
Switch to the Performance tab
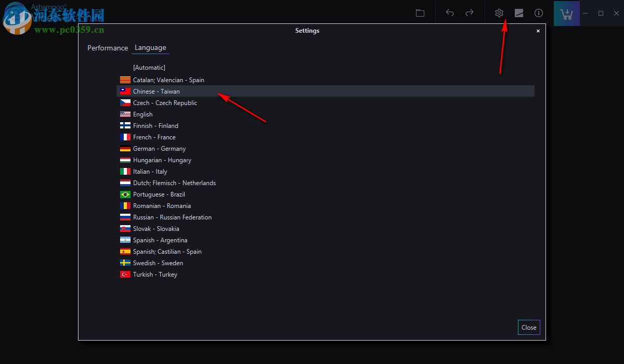coord(108,48)
